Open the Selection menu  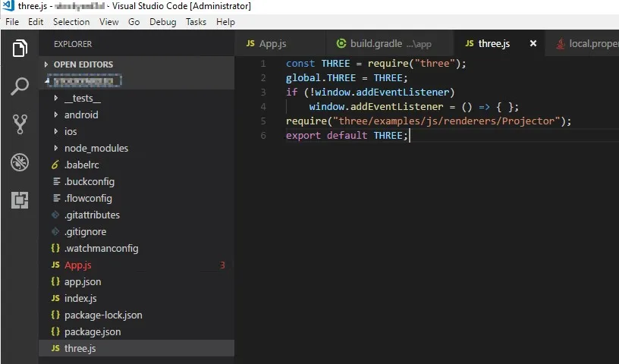pyautogui.click(x=71, y=22)
